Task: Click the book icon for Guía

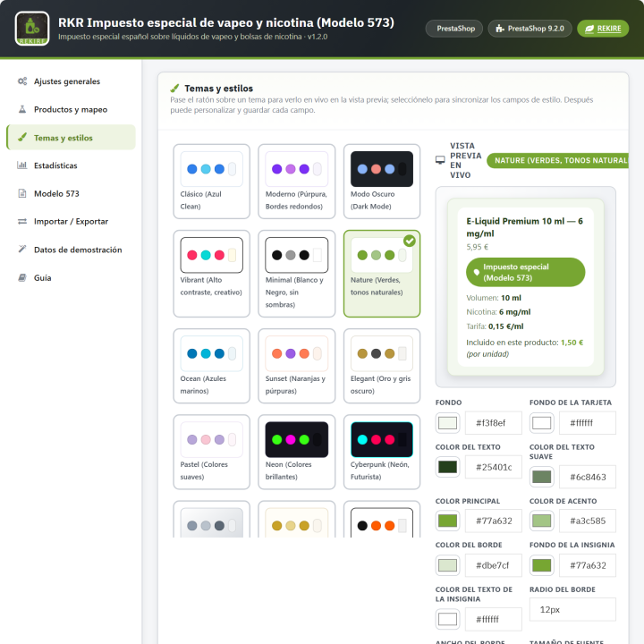Action: click(x=22, y=277)
